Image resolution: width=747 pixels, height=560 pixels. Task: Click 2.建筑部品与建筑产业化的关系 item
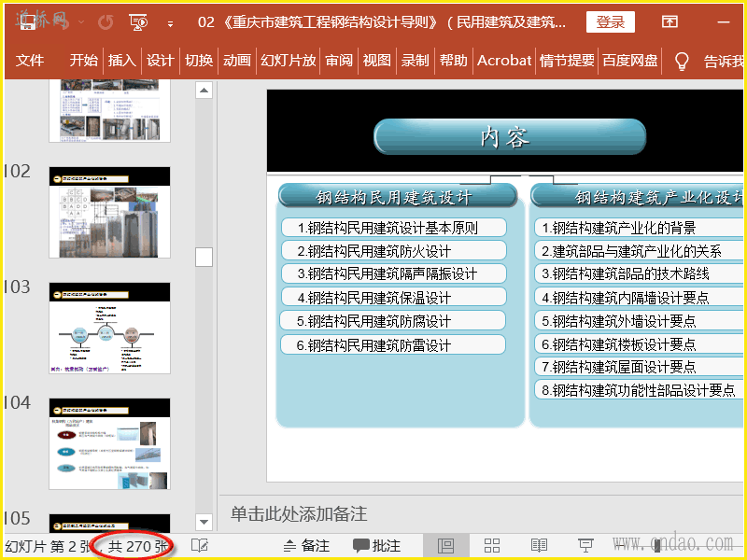640,250
